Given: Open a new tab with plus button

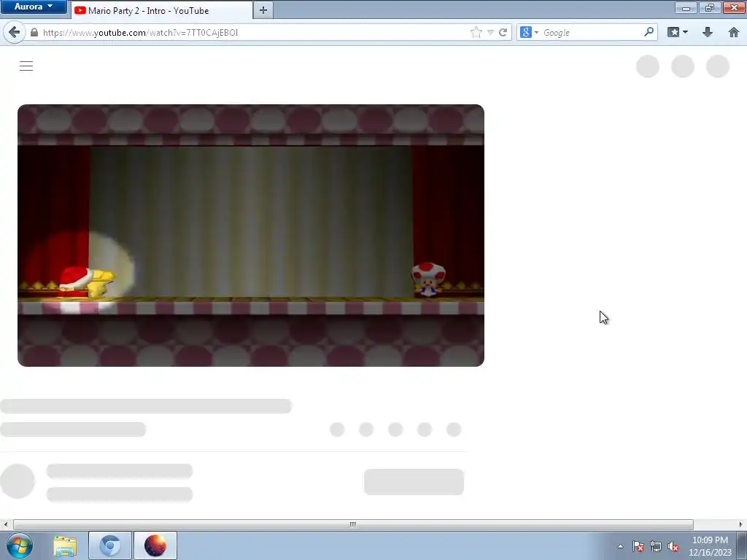Looking at the screenshot, I should 263,10.
